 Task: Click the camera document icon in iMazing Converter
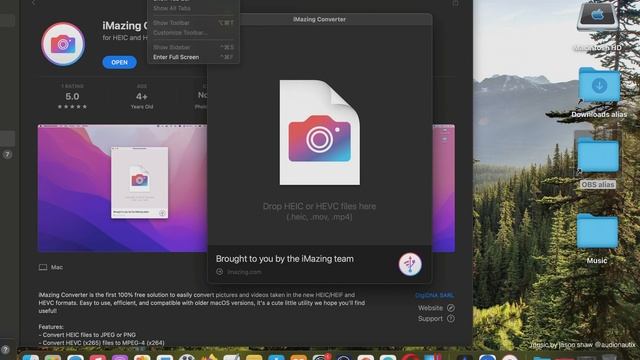coord(320,132)
